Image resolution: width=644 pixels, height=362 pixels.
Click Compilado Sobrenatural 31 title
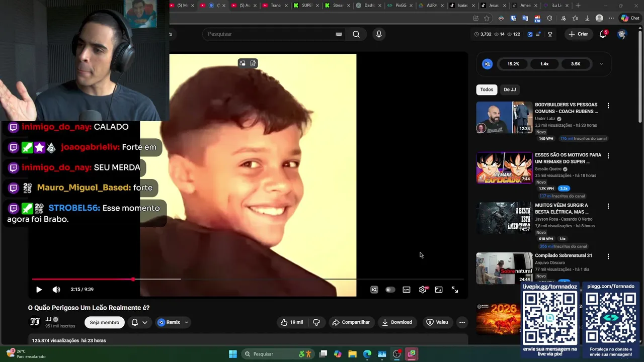tap(563, 255)
